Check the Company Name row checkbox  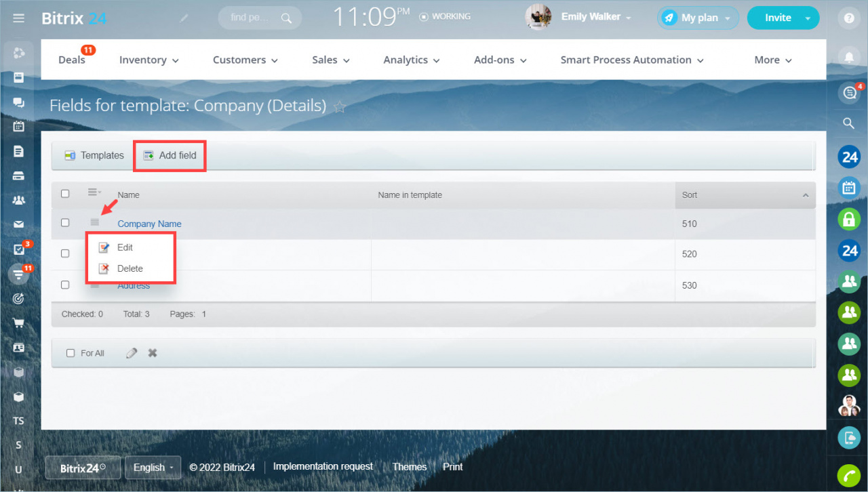coord(65,222)
